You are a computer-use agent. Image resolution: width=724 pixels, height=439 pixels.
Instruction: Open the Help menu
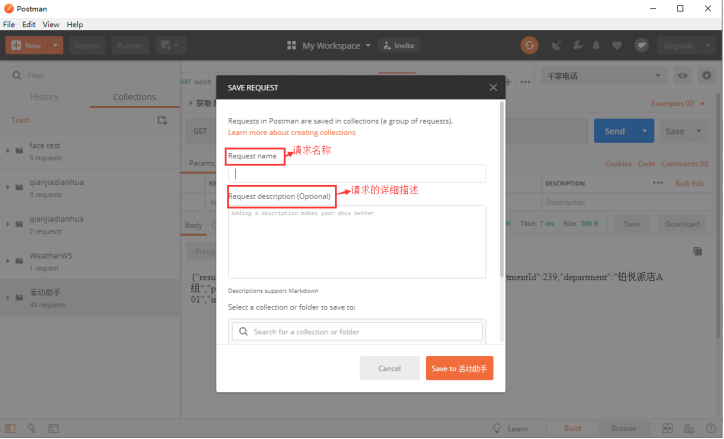[75, 24]
